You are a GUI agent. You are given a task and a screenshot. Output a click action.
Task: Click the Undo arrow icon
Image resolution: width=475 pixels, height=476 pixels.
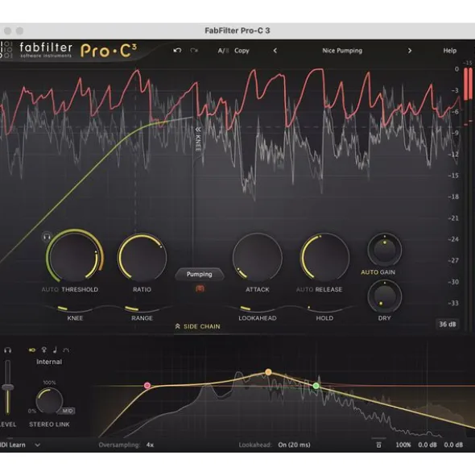[177, 51]
